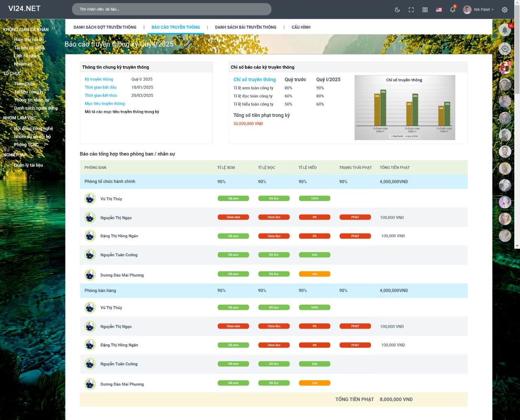Toggle dark mode with the moon icon
Screen dimensions: 520x420
[x=397, y=10]
